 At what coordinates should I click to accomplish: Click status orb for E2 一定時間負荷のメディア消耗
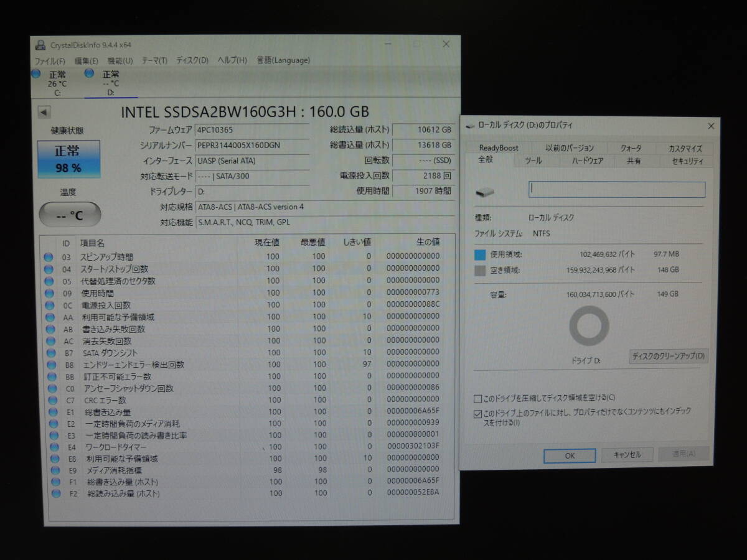tap(54, 424)
